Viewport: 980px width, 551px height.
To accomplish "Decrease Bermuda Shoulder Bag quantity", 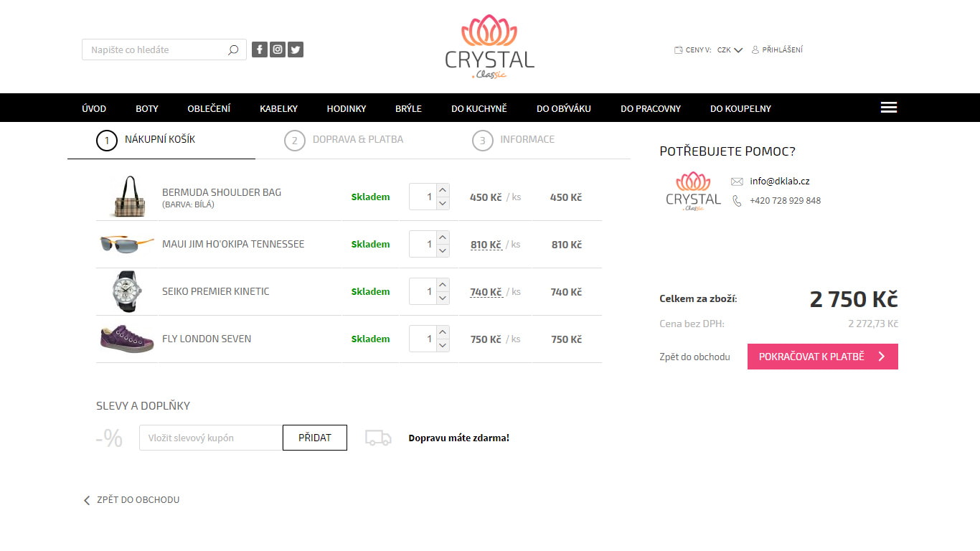I will coord(443,203).
